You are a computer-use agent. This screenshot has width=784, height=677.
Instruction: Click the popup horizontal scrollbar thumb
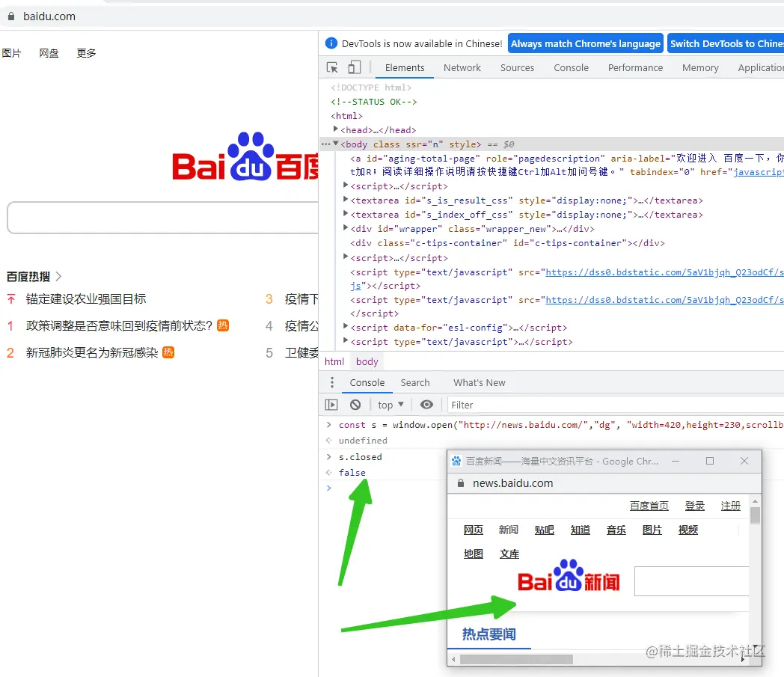516,659
